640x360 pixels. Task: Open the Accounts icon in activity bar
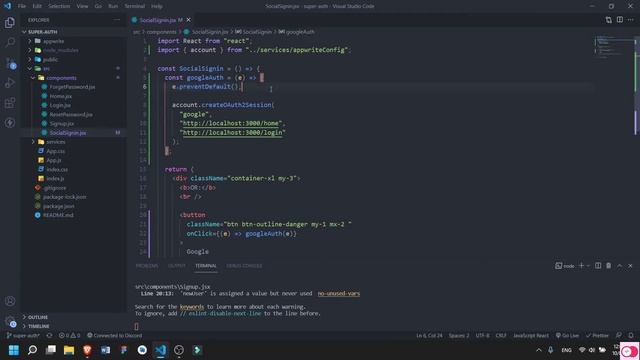pyautogui.click(x=10, y=301)
